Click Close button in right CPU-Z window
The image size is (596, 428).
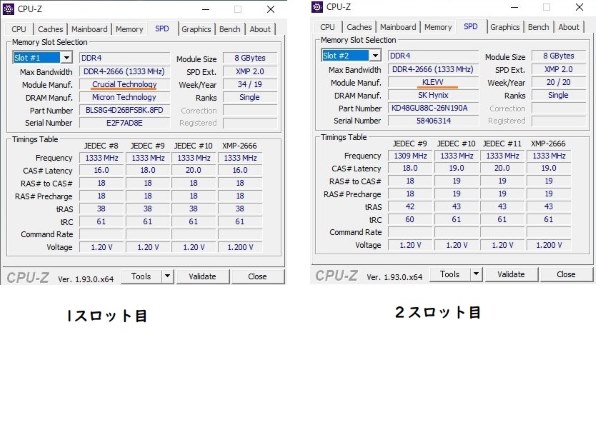coord(566,274)
